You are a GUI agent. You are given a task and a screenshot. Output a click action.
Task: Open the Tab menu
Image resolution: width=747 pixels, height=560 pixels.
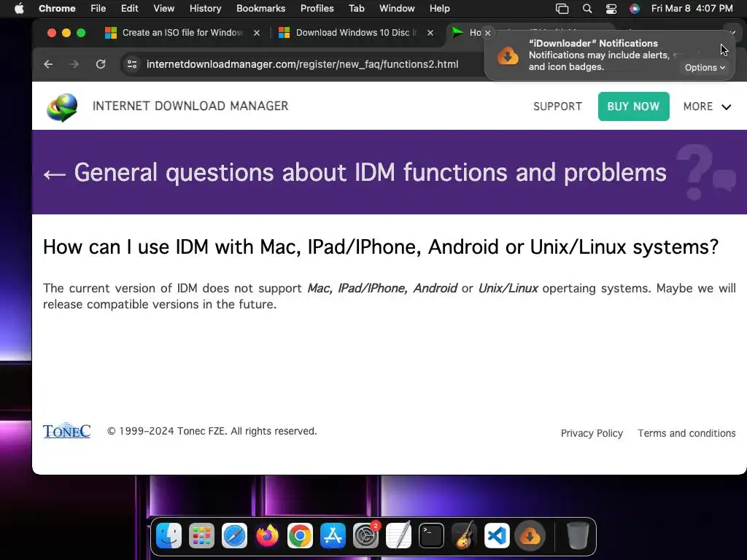(x=356, y=9)
